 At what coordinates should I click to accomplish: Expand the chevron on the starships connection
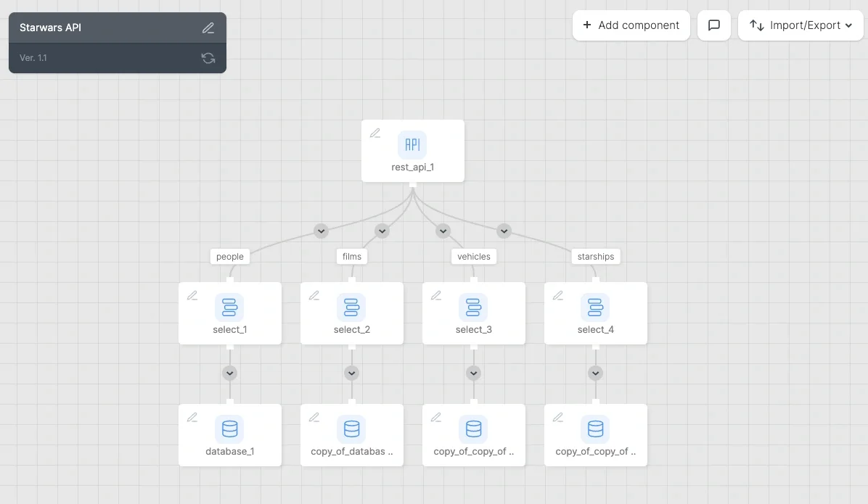[x=504, y=231]
